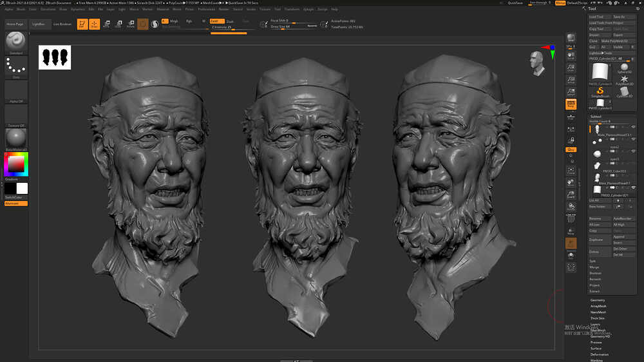The image size is (644, 362).
Task: Click the Frame button on right shelf
Action: [x=571, y=171]
